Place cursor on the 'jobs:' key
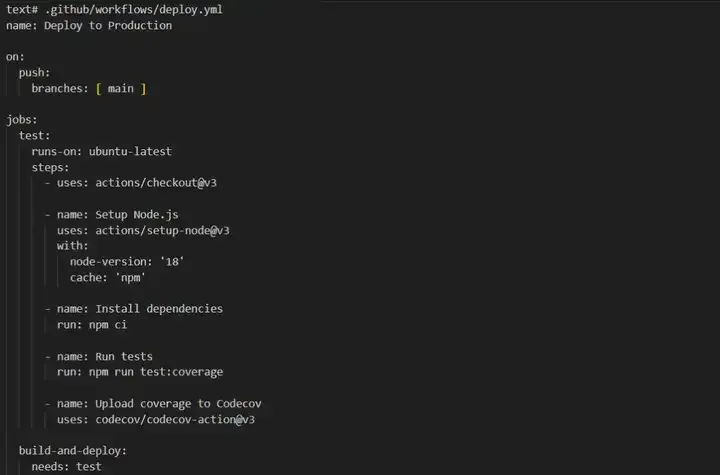This screenshot has width=720, height=475. [x=22, y=120]
